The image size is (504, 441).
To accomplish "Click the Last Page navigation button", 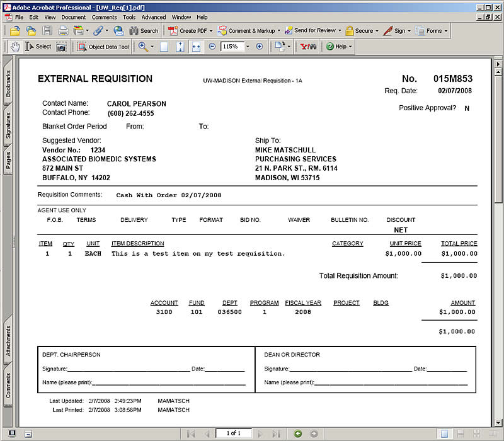I will 276,434.
